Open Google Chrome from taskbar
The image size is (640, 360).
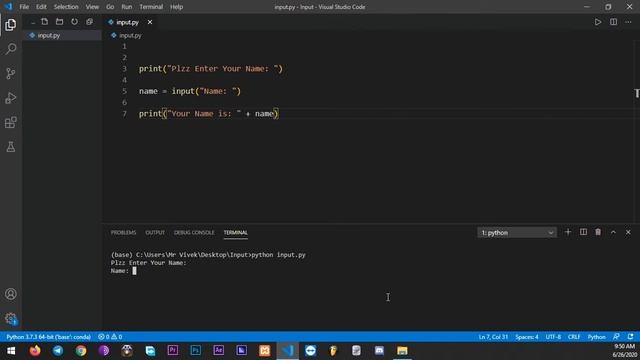[81, 351]
